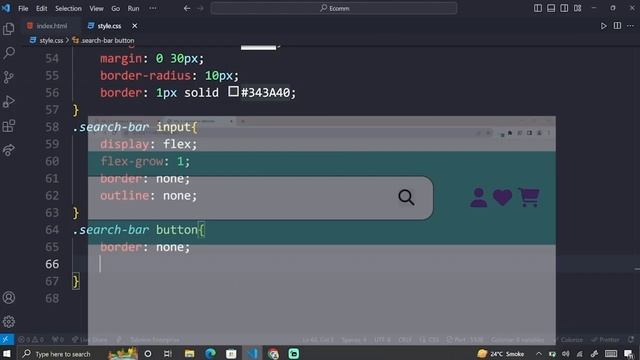The height and width of the screenshot is (360, 640).
Task: Click the '.search-bar button' selector on line 64
Action: click(136, 230)
